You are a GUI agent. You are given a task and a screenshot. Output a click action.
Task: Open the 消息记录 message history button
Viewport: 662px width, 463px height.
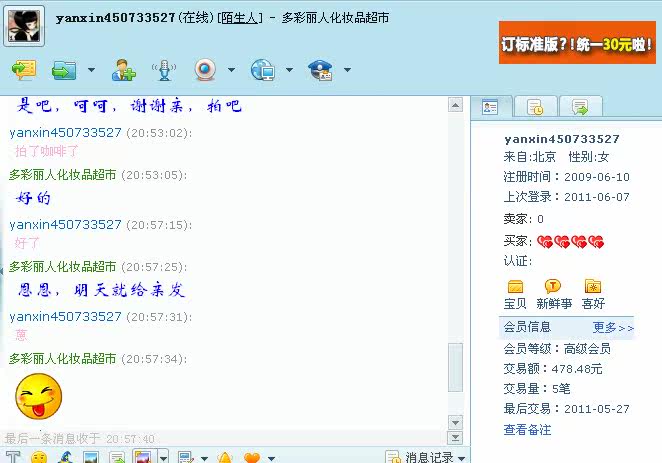[419, 457]
